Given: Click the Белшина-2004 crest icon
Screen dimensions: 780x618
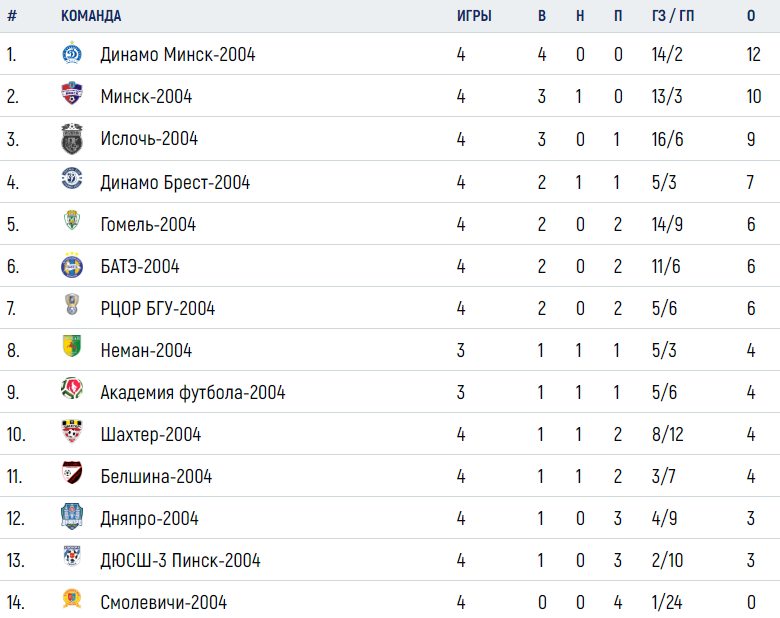Looking at the screenshot, I should click(x=72, y=473).
